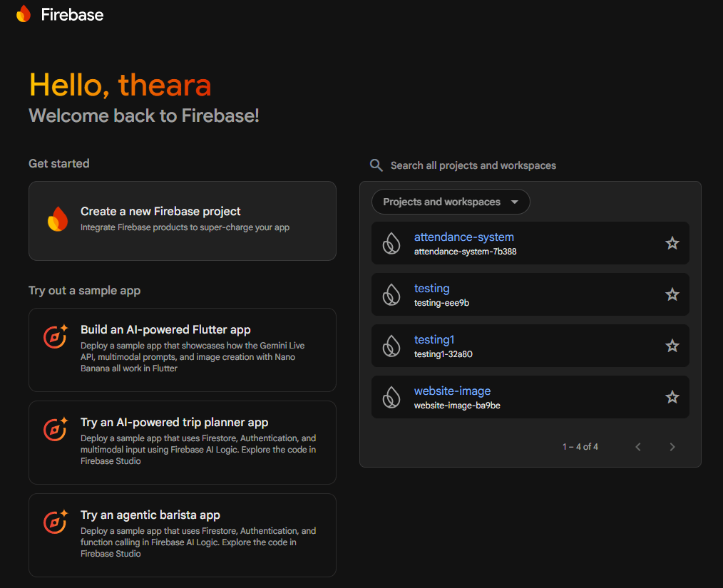Star the testing project
723x588 pixels.
672,294
